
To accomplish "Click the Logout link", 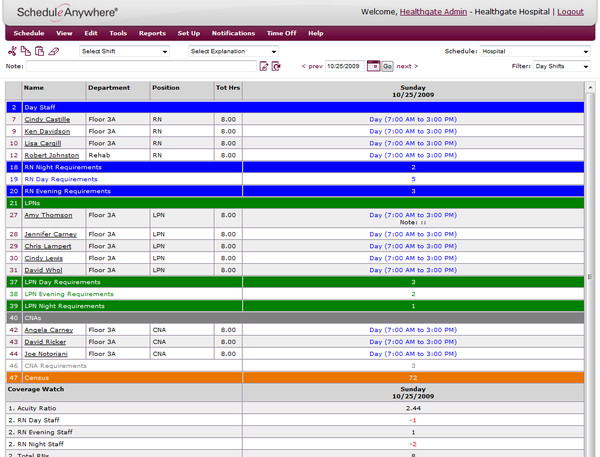I will click(x=570, y=12).
